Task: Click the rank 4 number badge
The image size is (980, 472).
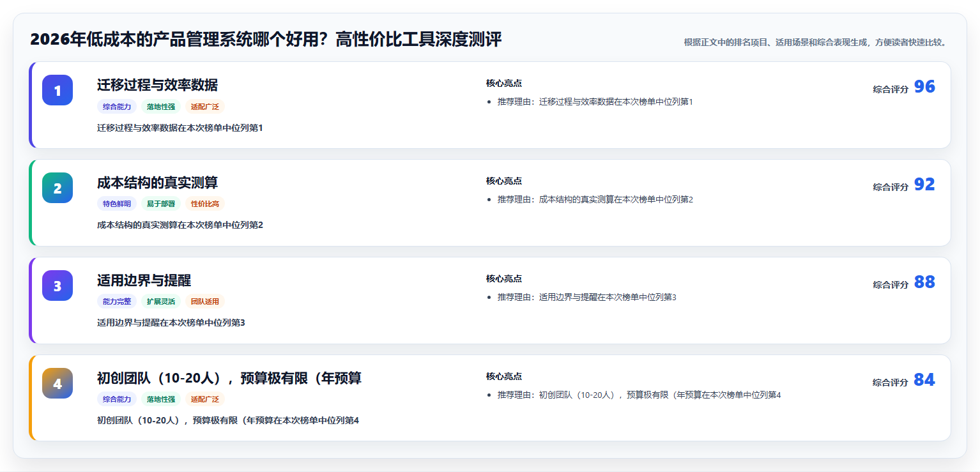Action: pyautogui.click(x=57, y=383)
